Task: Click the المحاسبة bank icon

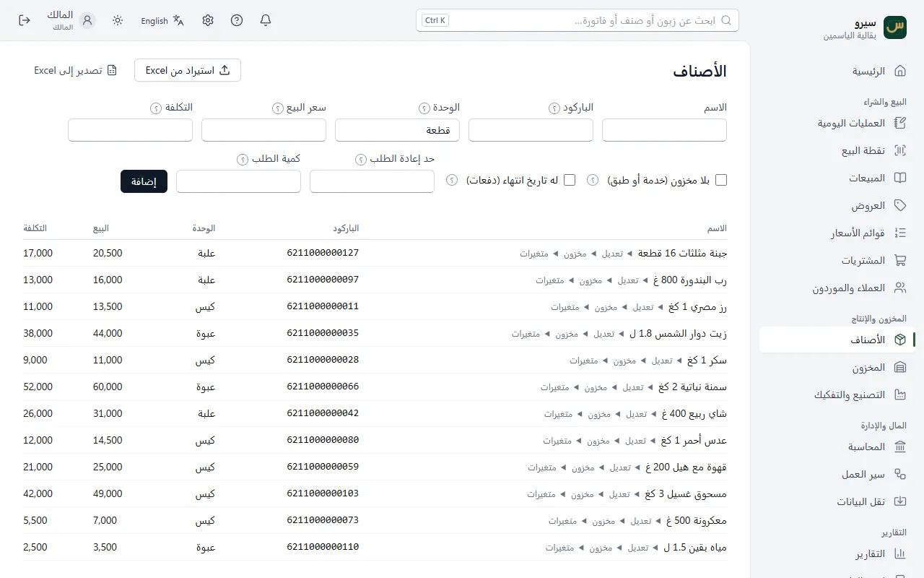Action: point(900,447)
